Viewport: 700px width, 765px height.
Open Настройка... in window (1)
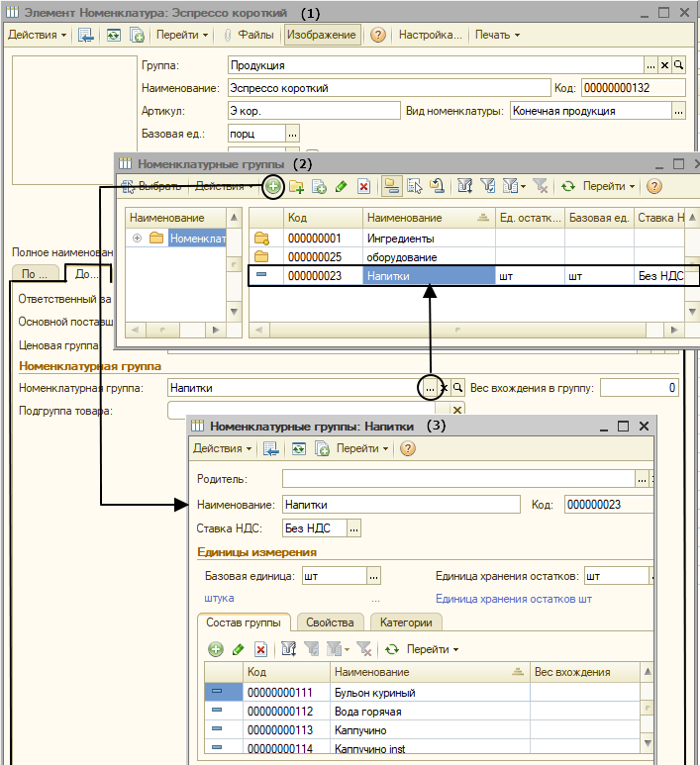click(x=430, y=35)
